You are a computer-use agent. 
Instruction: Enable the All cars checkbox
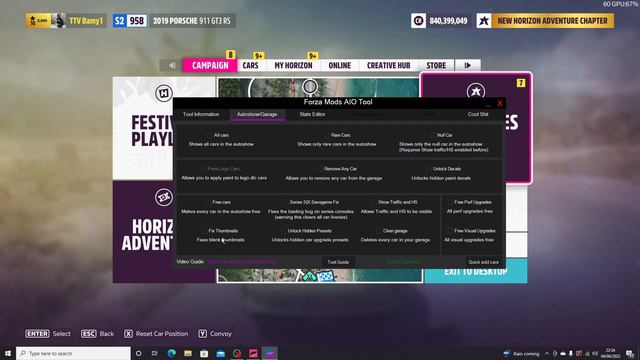tap(211, 135)
